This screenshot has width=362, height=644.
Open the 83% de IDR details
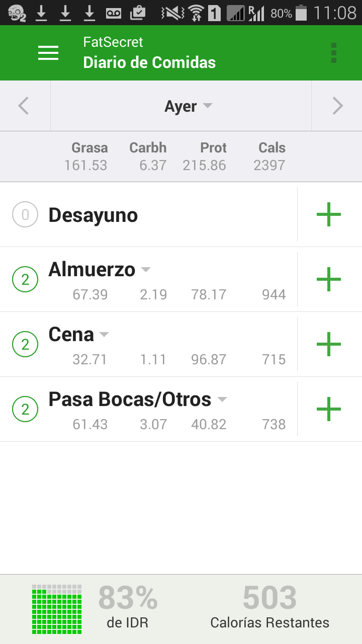click(x=128, y=607)
